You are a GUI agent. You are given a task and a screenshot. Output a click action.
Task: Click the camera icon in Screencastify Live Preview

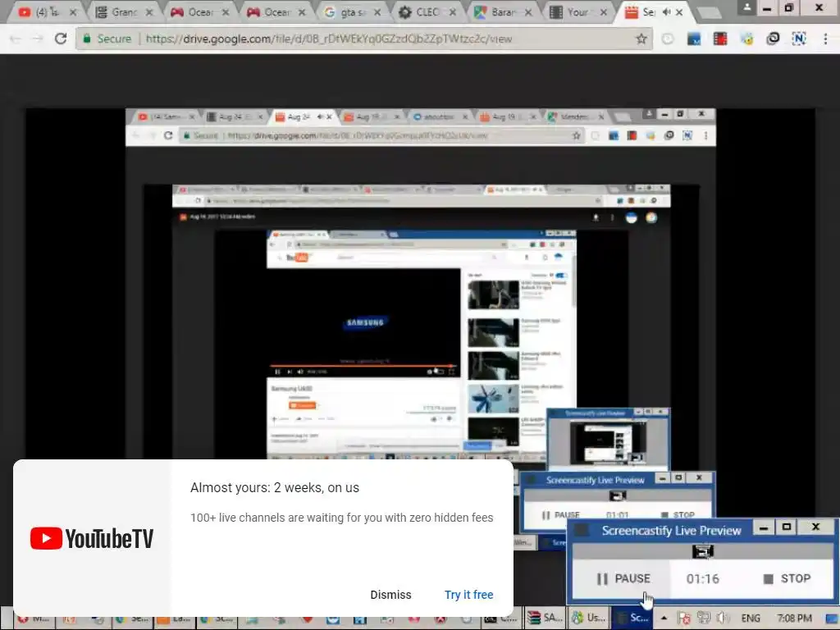(x=703, y=550)
